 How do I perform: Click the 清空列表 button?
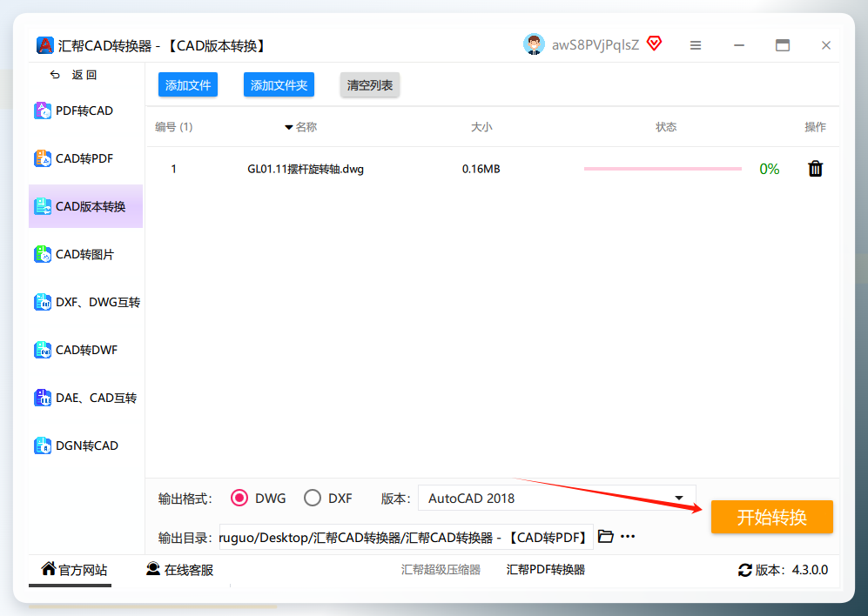370,85
